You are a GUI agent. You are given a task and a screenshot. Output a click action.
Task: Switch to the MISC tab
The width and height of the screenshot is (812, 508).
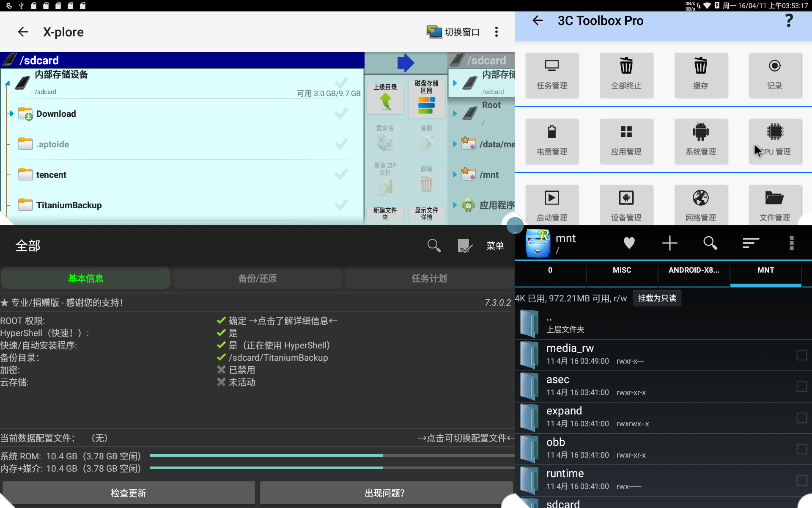click(x=622, y=270)
